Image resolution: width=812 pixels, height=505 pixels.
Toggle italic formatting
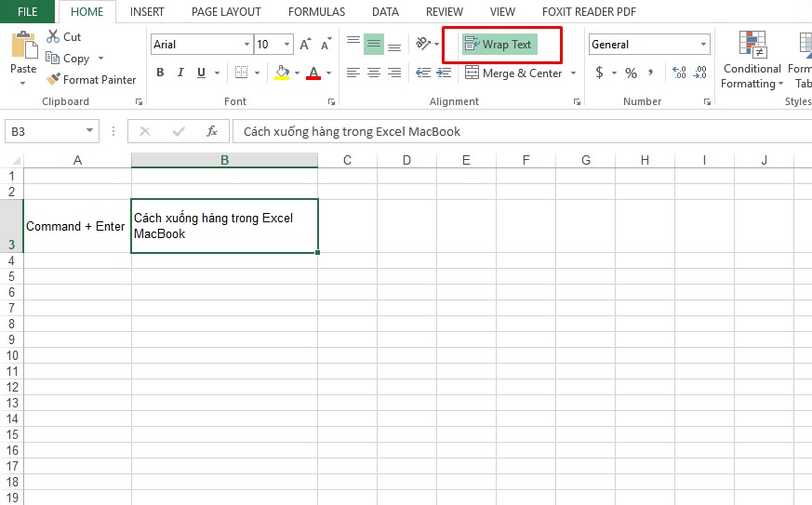(x=180, y=73)
